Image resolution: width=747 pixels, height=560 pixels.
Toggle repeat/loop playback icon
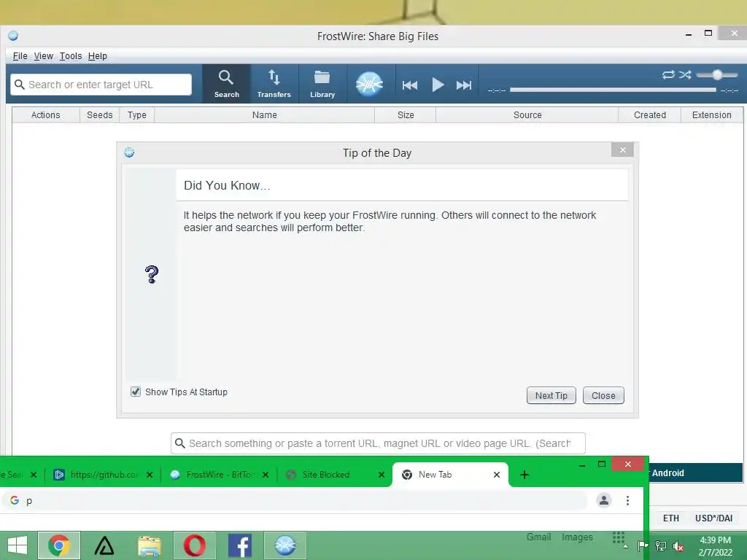[668, 75]
